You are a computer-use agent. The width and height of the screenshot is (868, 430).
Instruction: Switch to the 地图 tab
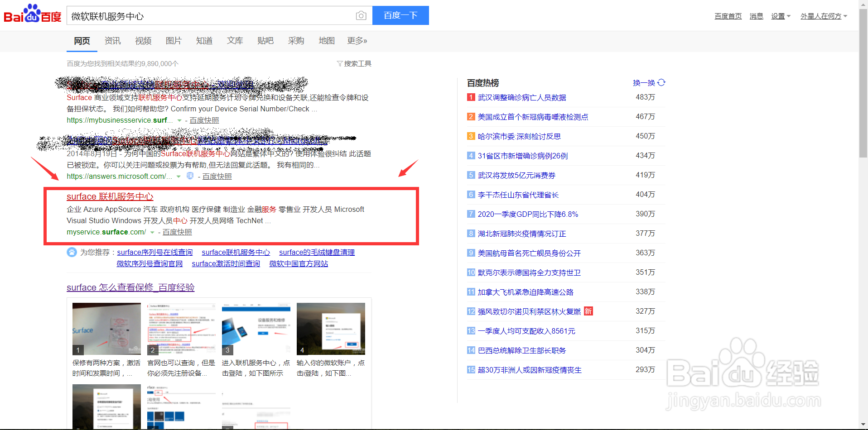coord(327,41)
